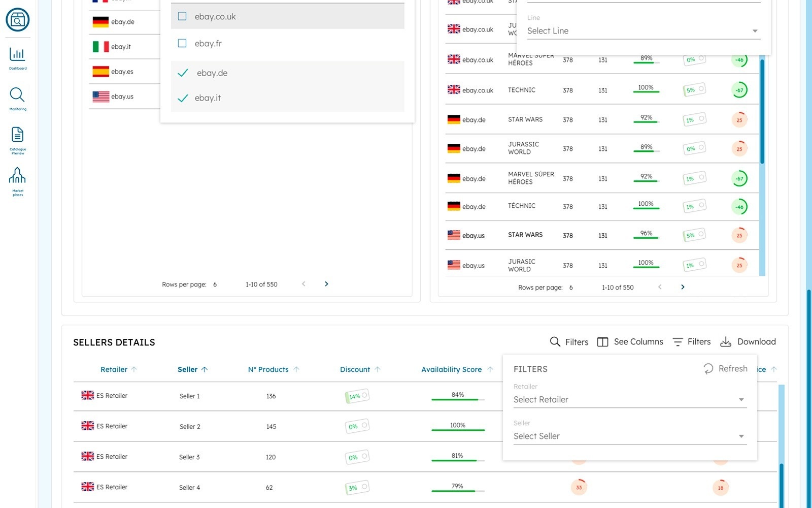The image size is (812, 508).
Task: Select ebay.es row in left list
Action: pos(124,72)
